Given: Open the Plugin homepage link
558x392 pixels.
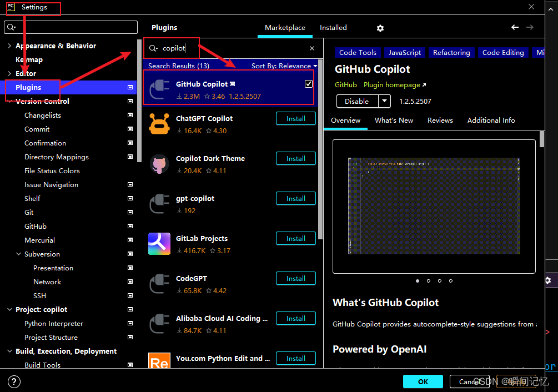Looking at the screenshot, I should [395, 84].
